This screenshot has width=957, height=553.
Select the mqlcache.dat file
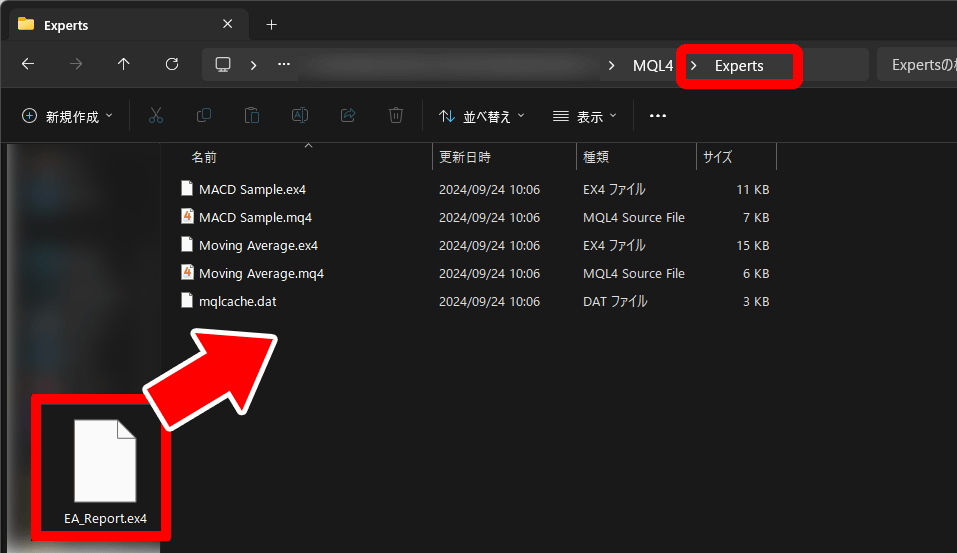click(238, 301)
